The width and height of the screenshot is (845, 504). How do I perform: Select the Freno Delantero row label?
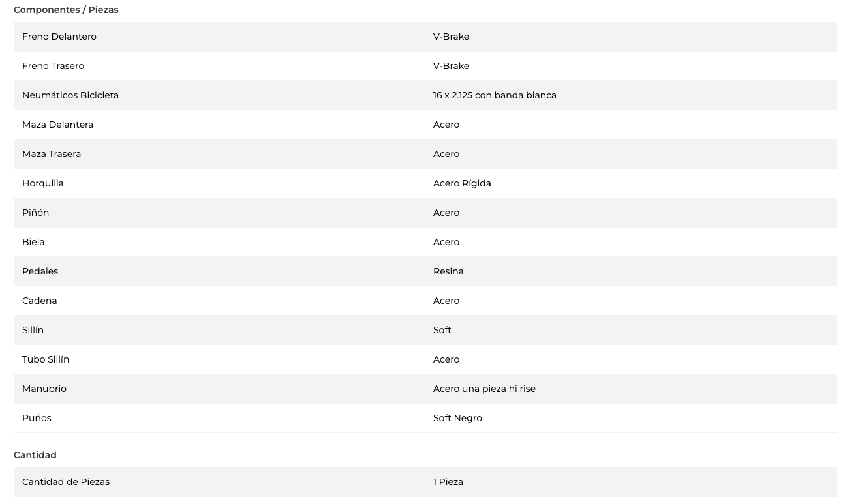(x=59, y=37)
